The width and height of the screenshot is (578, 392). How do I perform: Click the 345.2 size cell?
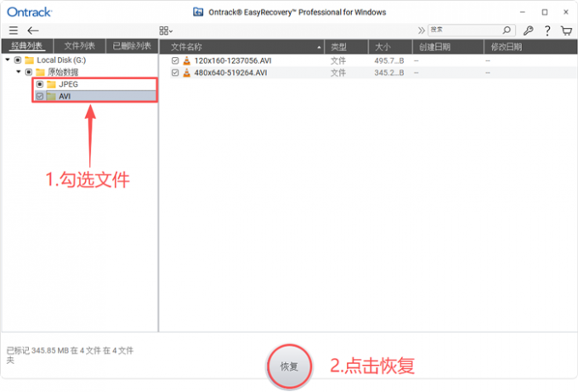click(x=389, y=72)
